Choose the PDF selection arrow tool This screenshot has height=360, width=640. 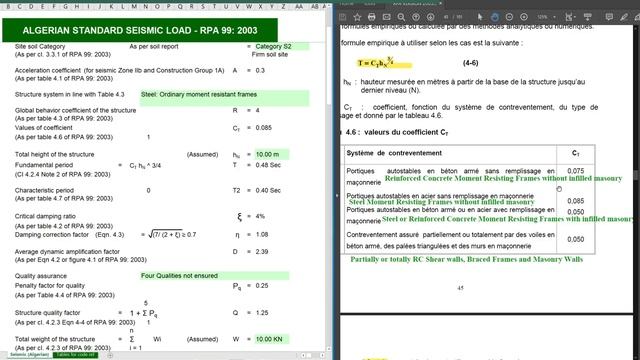[x=480, y=17]
